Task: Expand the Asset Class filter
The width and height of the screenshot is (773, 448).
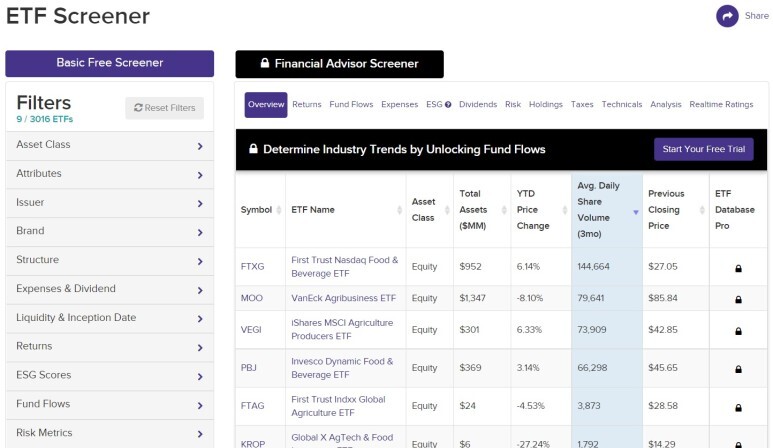Action: point(109,145)
